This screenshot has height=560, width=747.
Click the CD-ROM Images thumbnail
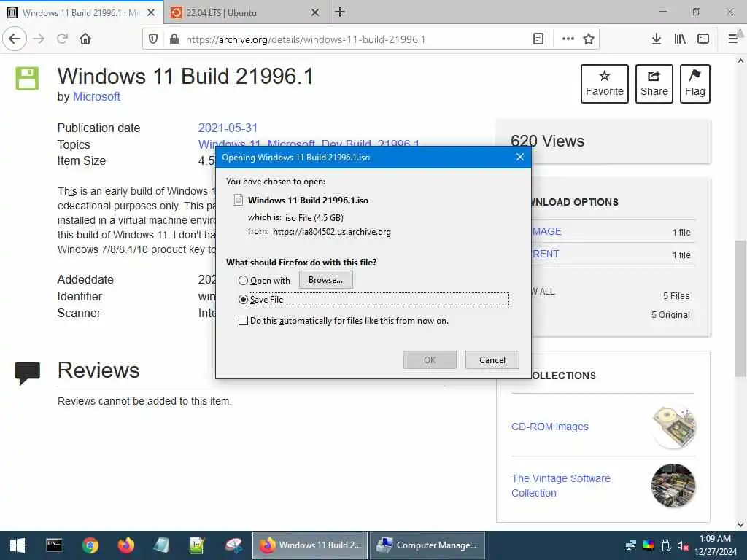pos(673,427)
